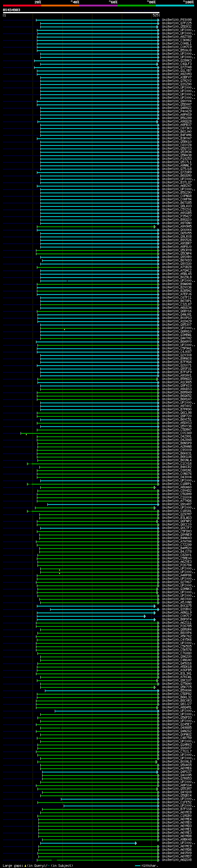Click the UniRef100_P40429 entry
Viewport: 197px width, 868px height.
coord(176,111)
